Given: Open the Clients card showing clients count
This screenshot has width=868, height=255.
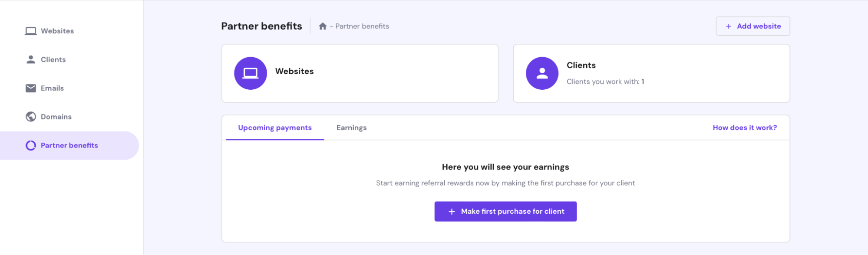Looking at the screenshot, I should click(651, 73).
